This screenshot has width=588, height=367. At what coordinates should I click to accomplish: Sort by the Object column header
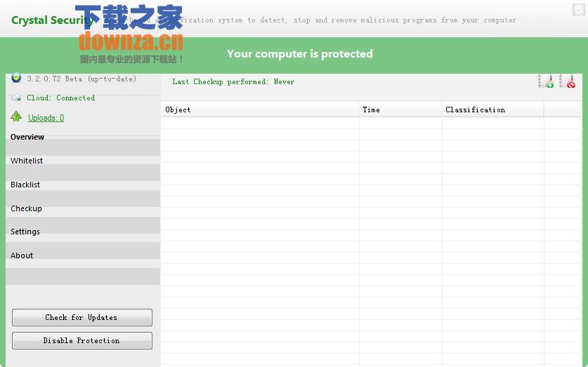(x=260, y=109)
